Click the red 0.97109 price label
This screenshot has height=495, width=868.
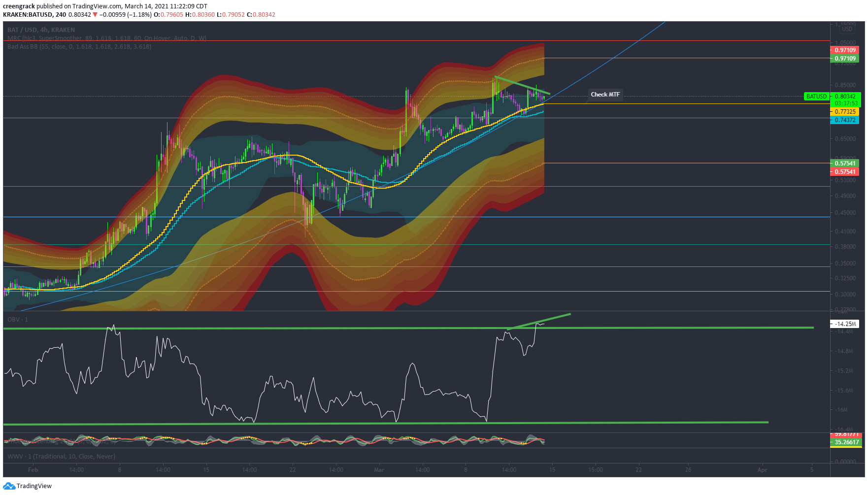[x=845, y=50]
